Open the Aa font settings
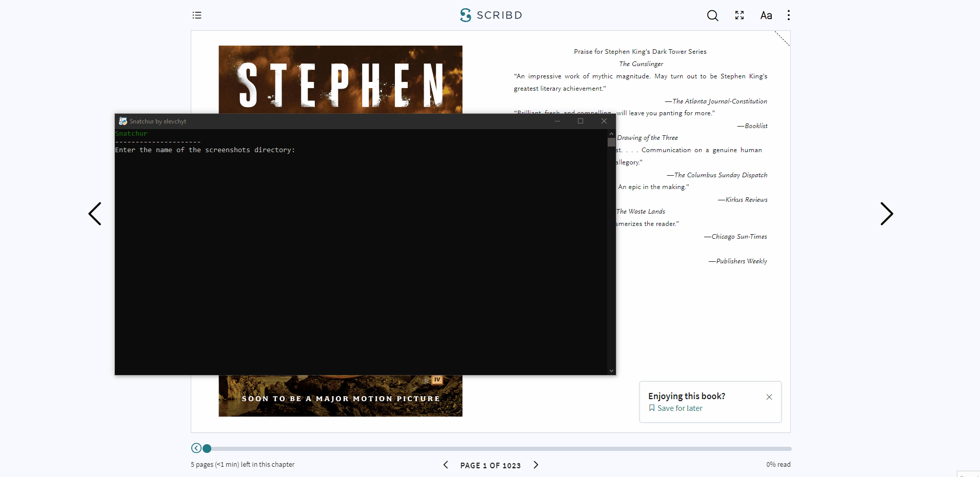 click(x=766, y=15)
